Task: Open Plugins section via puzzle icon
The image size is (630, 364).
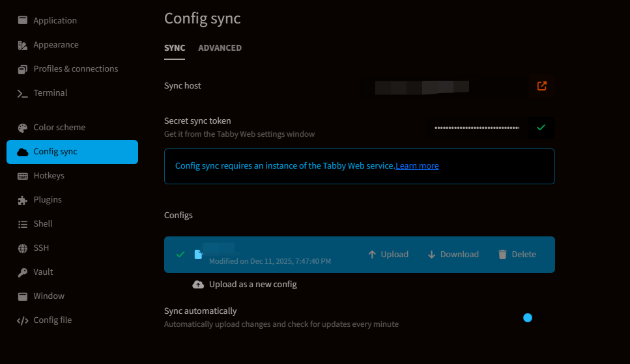Action: pos(23,200)
